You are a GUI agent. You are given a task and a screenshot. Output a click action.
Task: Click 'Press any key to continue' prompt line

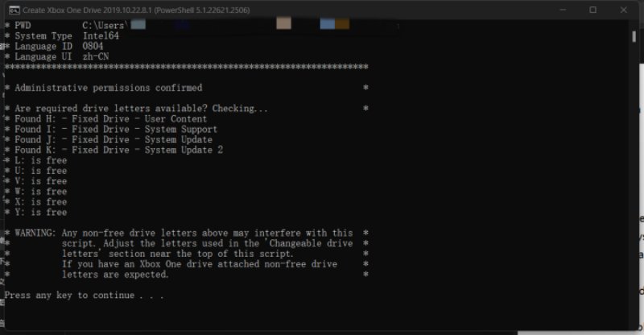[85, 296]
